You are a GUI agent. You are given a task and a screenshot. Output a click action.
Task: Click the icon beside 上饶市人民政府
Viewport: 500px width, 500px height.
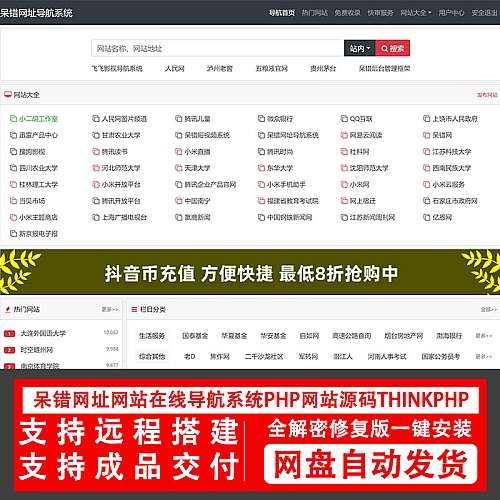[x=427, y=119]
